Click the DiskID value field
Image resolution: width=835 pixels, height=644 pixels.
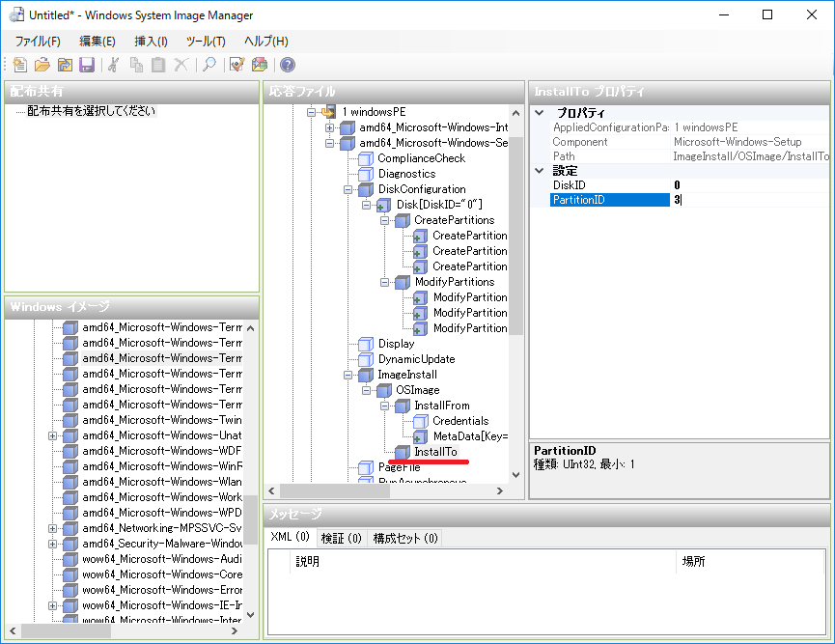tap(750, 184)
